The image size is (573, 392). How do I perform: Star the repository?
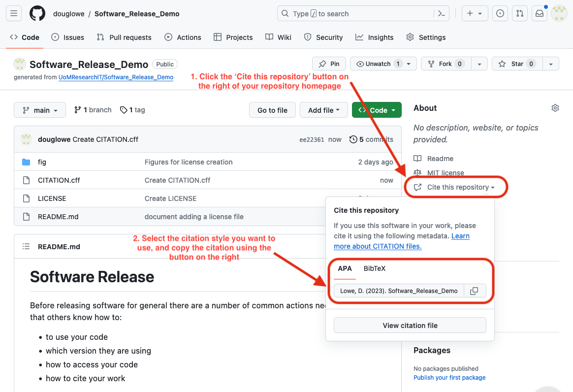[517, 64]
